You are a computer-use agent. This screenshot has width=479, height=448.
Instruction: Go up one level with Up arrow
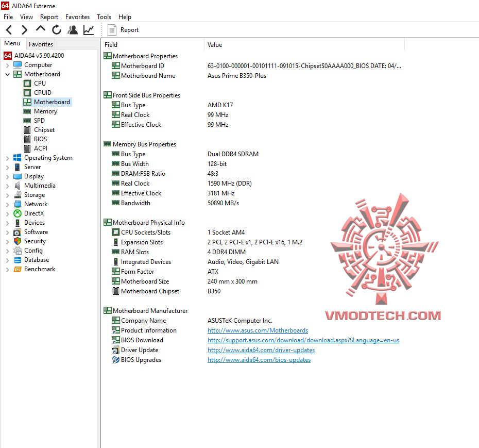(41, 29)
